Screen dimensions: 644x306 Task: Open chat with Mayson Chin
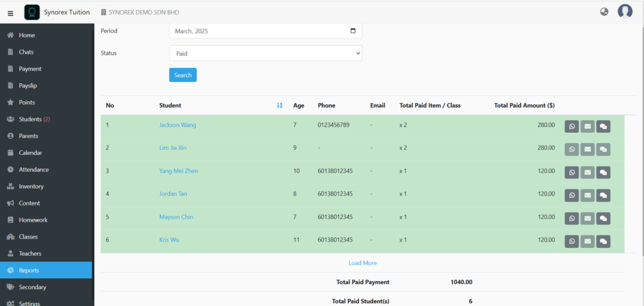click(x=603, y=218)
